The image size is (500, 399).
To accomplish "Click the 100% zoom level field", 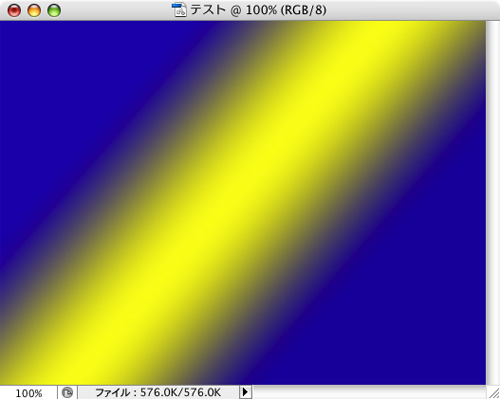I will [x=29, y=393].
